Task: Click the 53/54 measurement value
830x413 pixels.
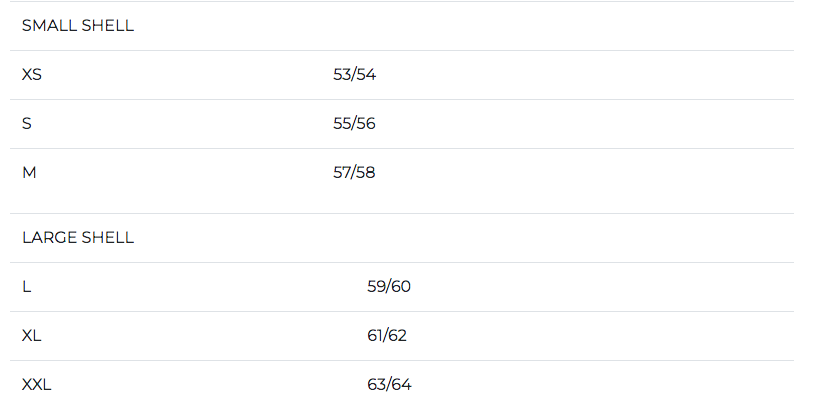Action: point(354,74)
